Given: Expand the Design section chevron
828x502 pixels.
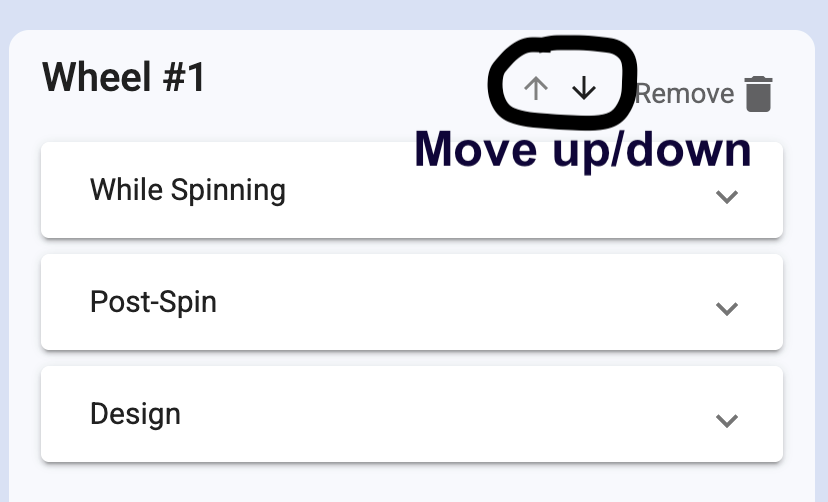Looking at the screenshot, I should [727, 421].
